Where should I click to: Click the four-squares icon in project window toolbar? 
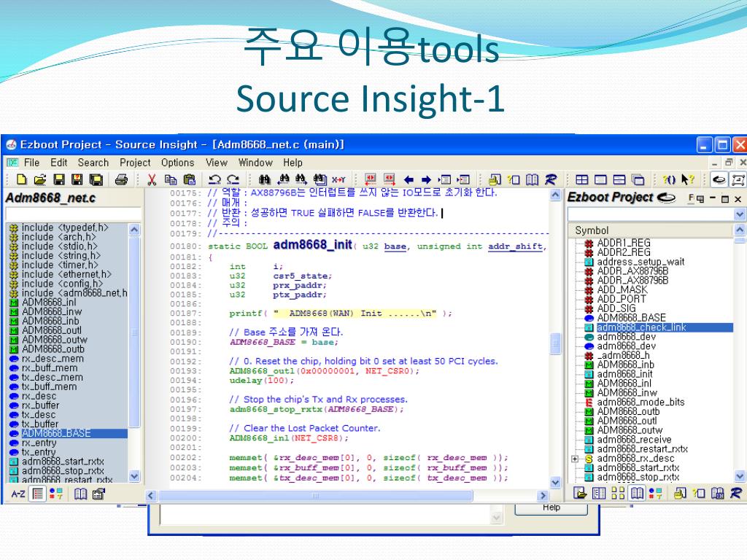618,493
